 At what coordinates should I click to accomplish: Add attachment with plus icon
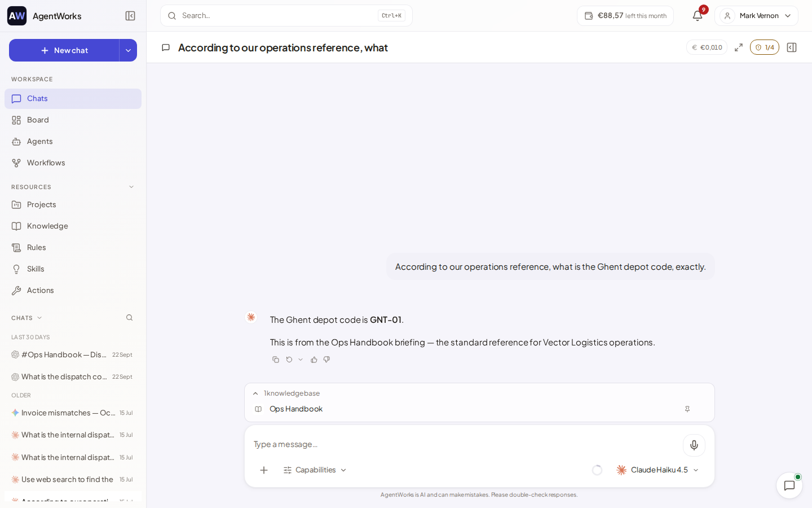264,470
